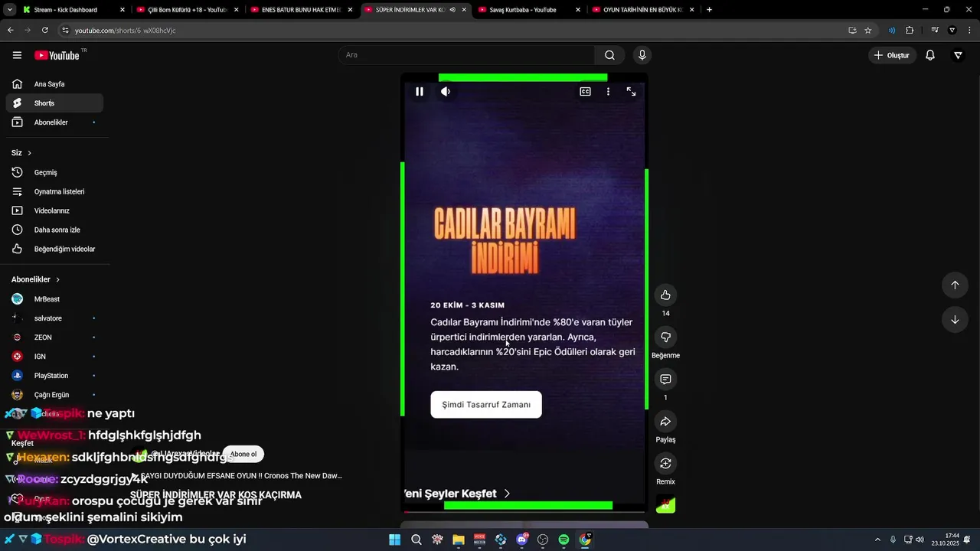The height and width of the screenshot is (551, 980).
Task: Click the Abone ol subscribe button
Action: (x=243, y=455)
